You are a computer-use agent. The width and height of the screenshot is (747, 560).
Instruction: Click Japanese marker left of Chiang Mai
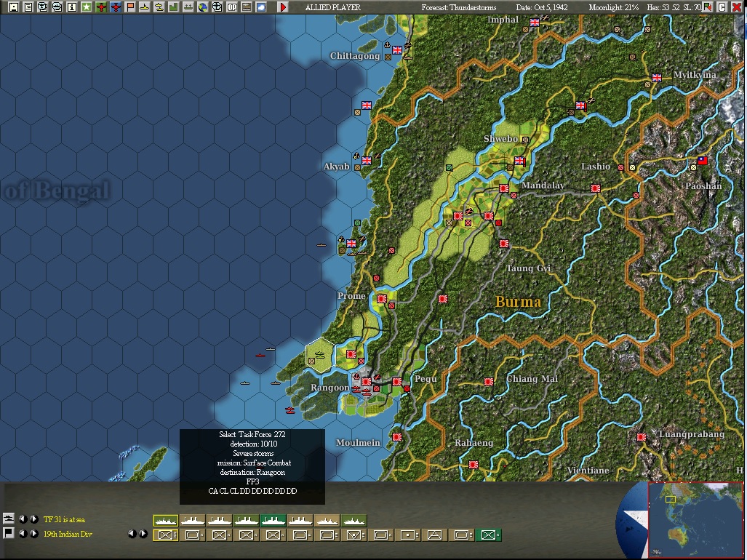489,381
